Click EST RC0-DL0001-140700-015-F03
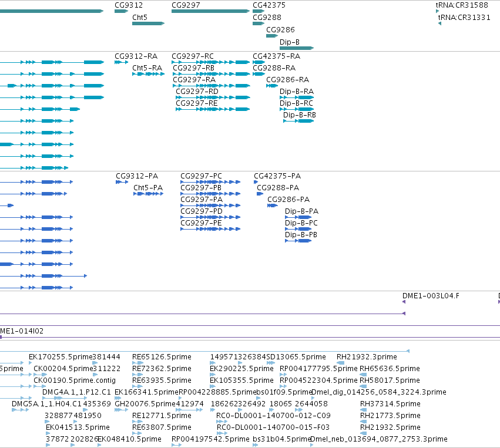Screen dimensions: 500x448 [273, 427]
